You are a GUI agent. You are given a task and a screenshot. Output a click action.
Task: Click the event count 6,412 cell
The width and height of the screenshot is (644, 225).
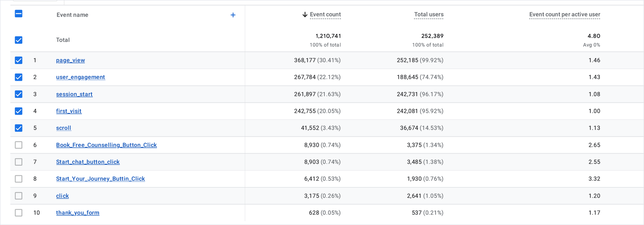tap(312, 179)
